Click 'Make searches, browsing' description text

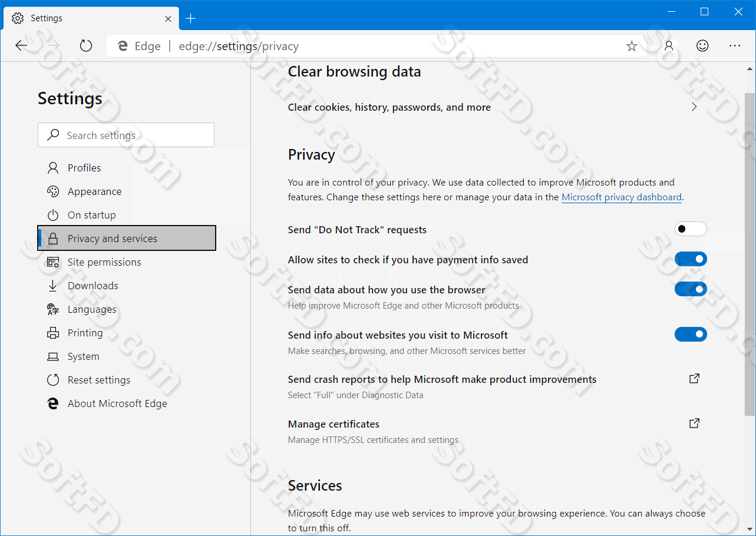(x=407, y=351)
